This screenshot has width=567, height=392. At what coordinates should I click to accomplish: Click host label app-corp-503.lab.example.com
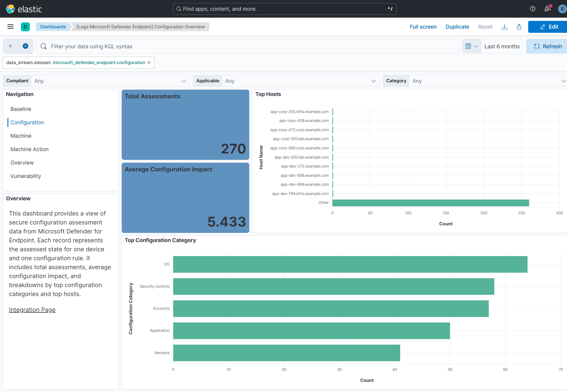(301, 139)
